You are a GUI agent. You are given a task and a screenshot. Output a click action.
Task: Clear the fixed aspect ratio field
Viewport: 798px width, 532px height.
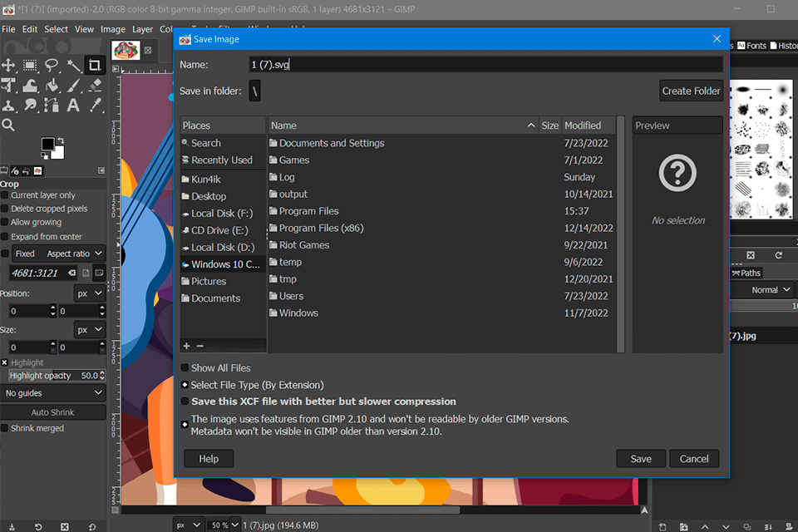[71, 273]
